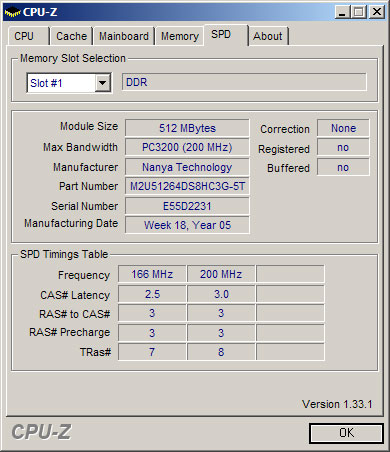The height and width of the screenshot is (452, 390).
Task: Click the Module Size label
Action: [x=89, y=126]
